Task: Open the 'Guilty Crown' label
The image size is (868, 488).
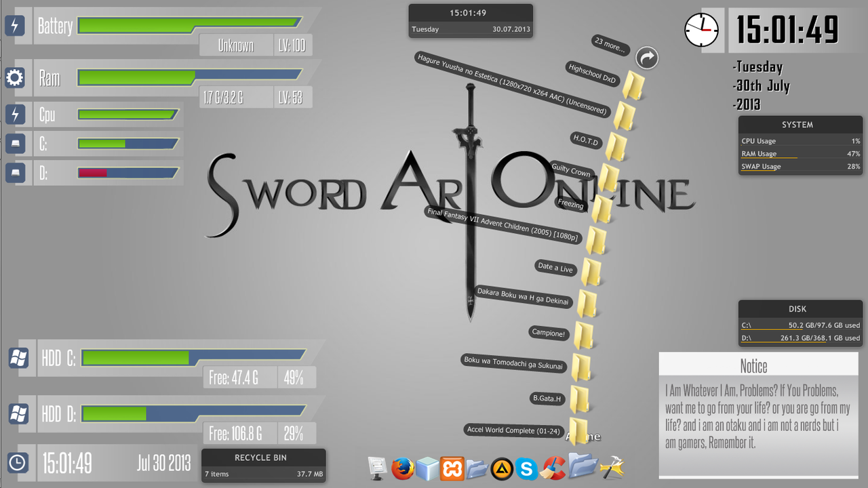Action: coord(572,171)
